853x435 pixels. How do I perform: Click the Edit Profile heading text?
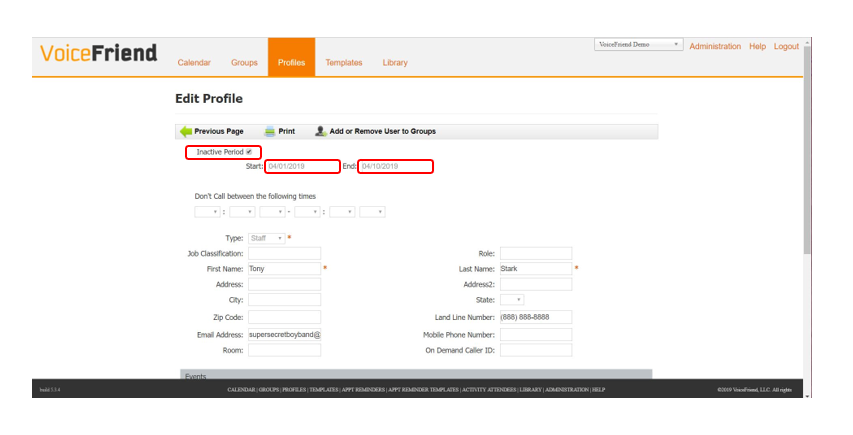click(x=209, y=98)
